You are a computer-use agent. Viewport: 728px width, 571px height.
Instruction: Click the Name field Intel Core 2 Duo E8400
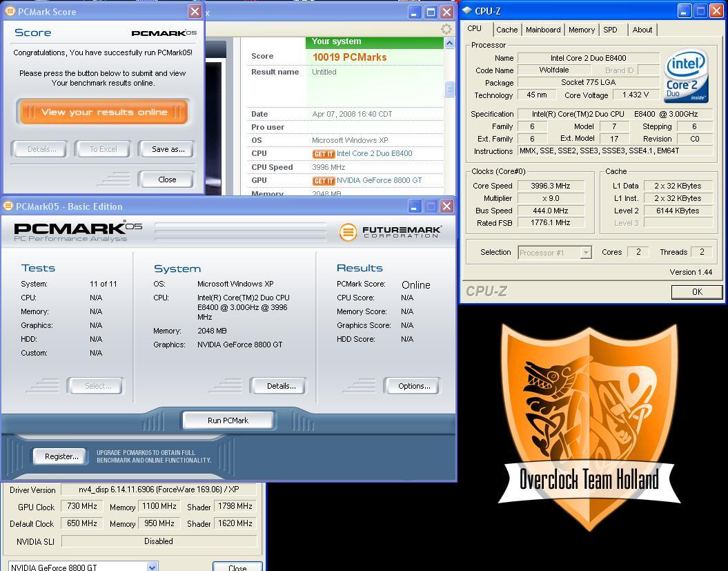click(588, 58)
